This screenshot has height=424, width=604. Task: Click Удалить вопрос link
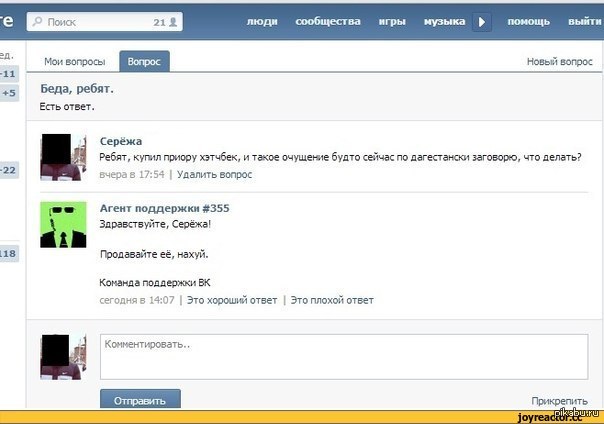click(214, 174)
